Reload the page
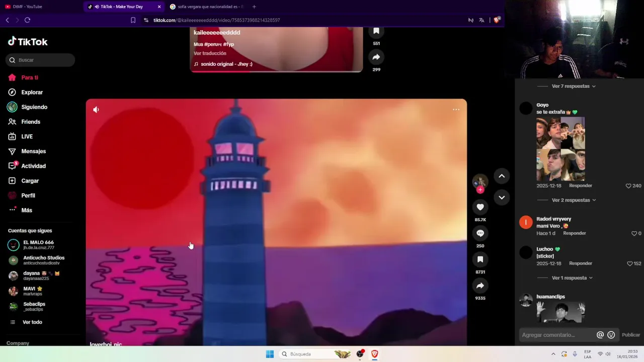 coord(27,20)
